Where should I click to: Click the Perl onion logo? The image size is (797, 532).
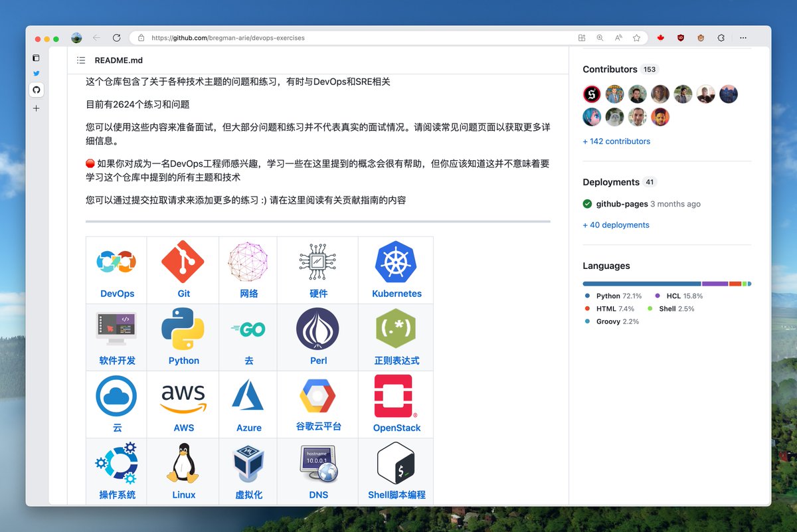(317, 329)
